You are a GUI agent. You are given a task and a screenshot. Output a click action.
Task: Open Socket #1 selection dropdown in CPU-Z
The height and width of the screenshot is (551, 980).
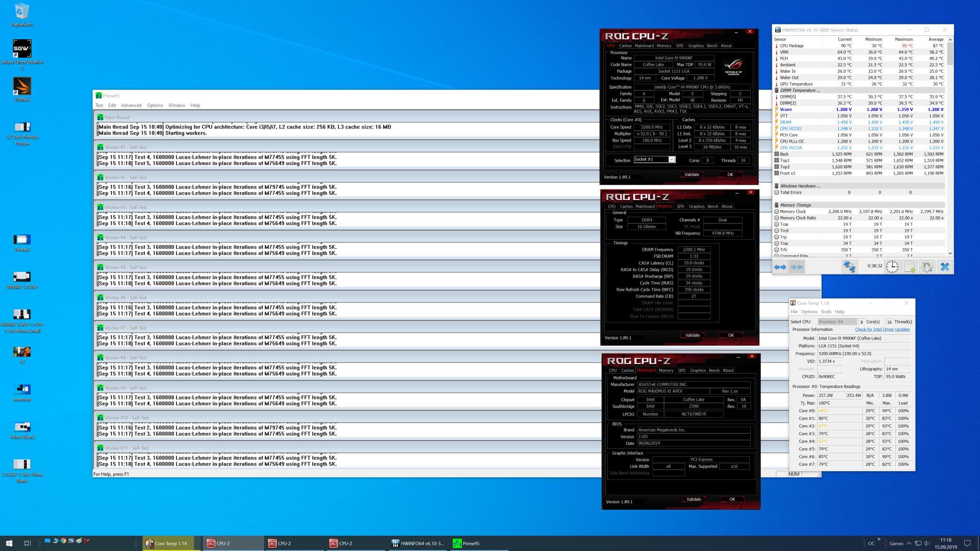coord(671,160)
